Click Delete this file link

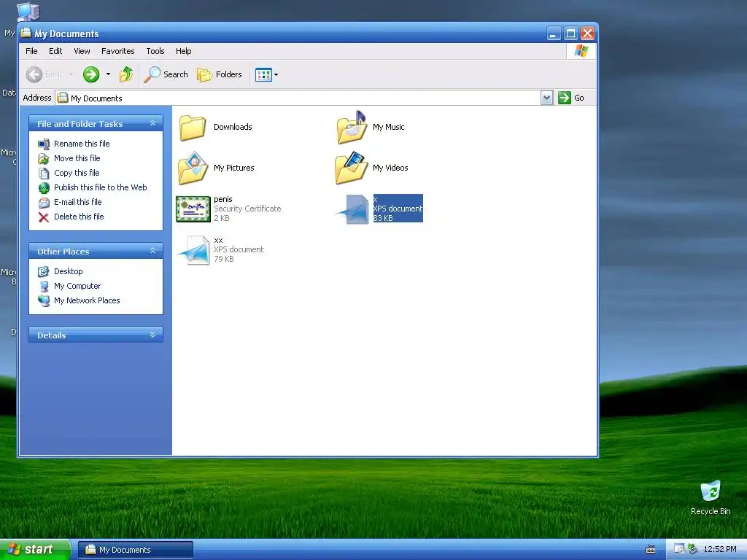coord(79,217)
